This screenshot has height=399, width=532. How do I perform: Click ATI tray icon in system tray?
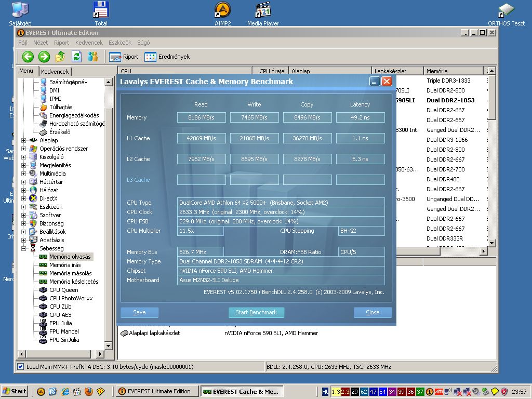(438, 392)
